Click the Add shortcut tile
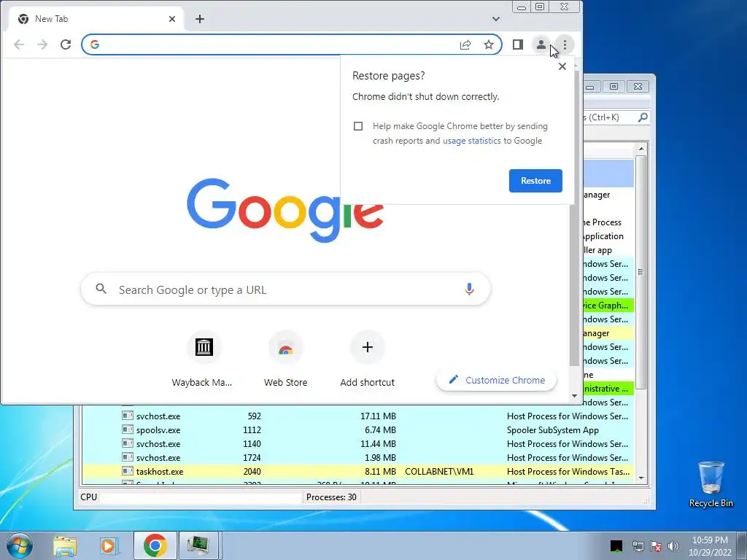747x560 pixels. (x=368, y=358)
